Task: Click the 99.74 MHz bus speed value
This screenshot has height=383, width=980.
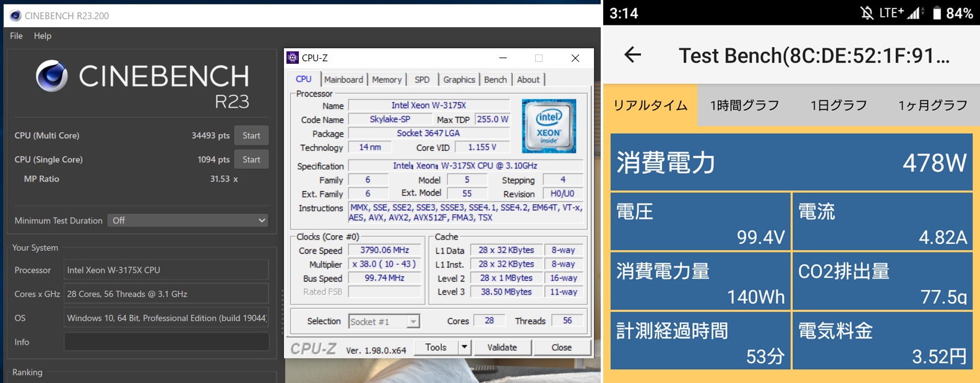Action: click(x=384, y=278)
